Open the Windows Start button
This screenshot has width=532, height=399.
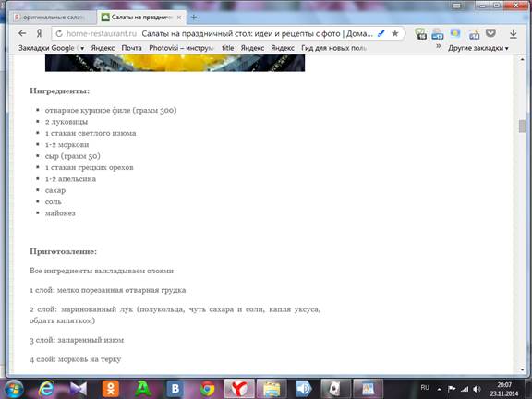pyautogui.click(x=13, y=389)
